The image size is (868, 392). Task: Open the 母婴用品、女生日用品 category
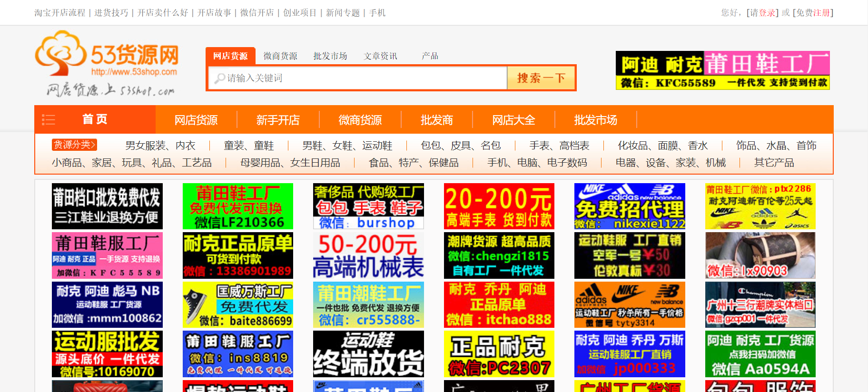coord(290,163)
